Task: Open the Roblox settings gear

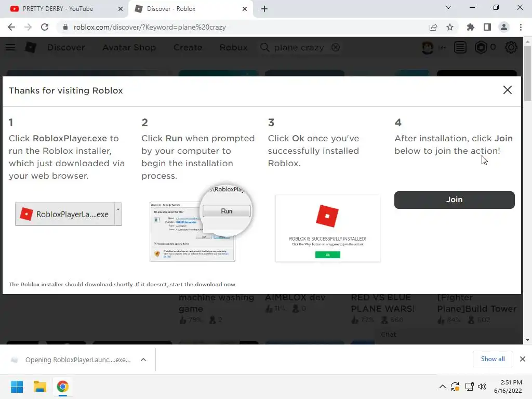Action: coord(511,47)
